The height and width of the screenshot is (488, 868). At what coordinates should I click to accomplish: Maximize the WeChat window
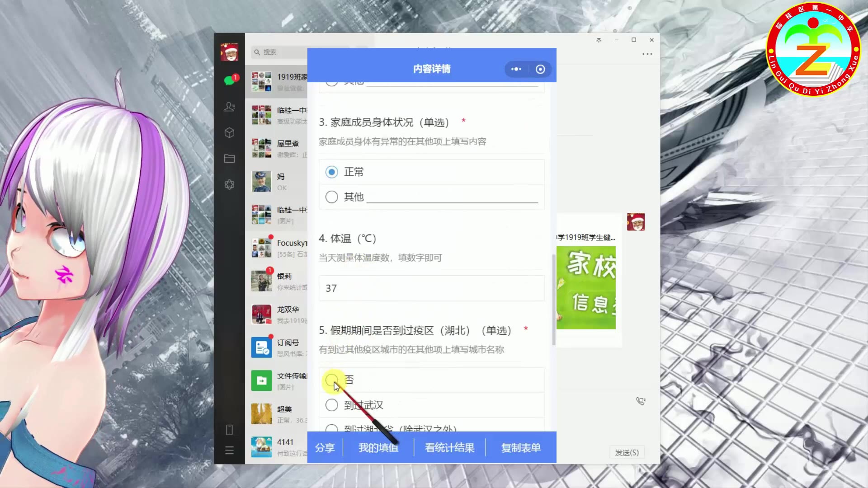pos(634,40)
